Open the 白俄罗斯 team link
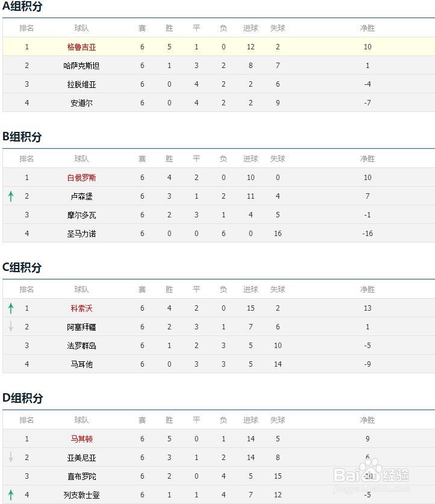This screenshot has height=504, width=435. coord(81,178)
